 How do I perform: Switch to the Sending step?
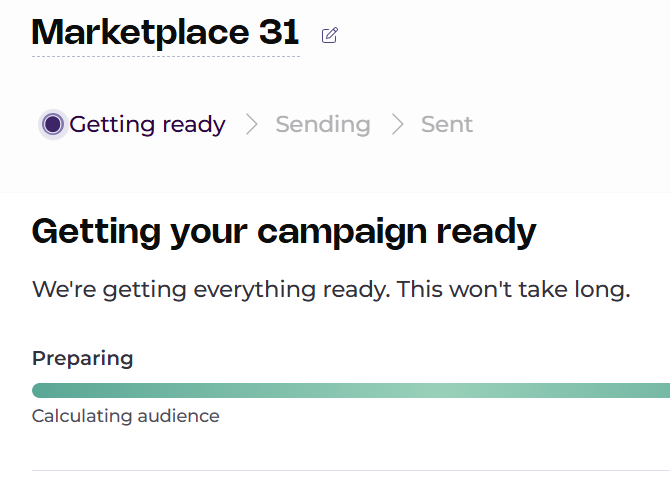pyautogui.click(x=323, y=124)
